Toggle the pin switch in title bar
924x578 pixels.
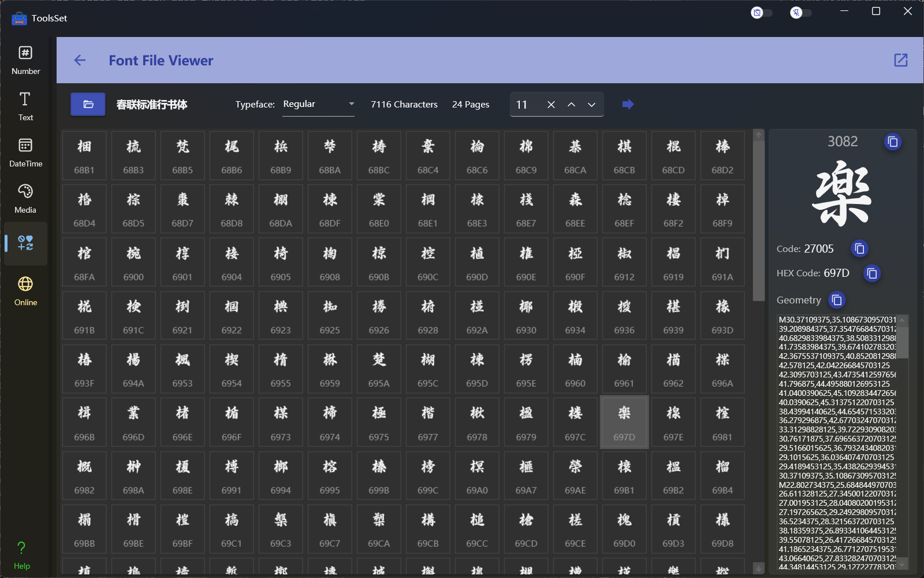click(x=800, y=13)
